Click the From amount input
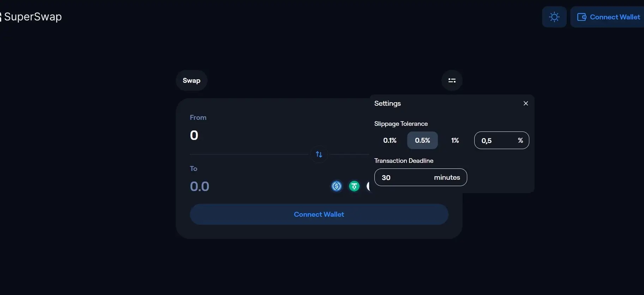 coord(247,135)
